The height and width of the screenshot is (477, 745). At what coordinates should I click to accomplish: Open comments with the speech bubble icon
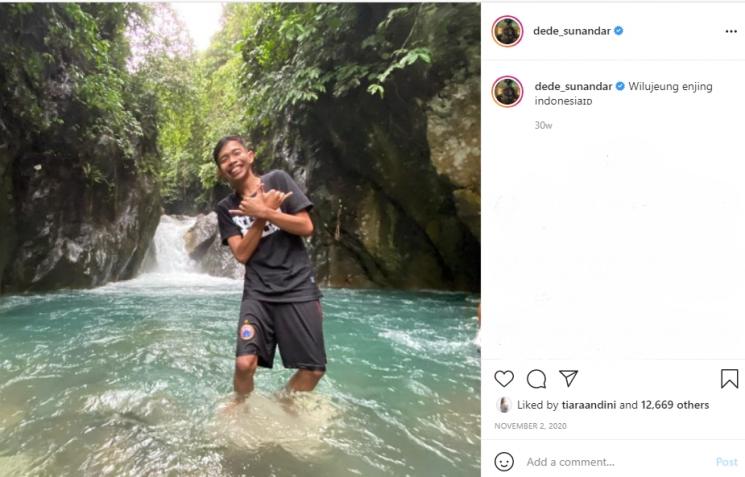[536, 378]
